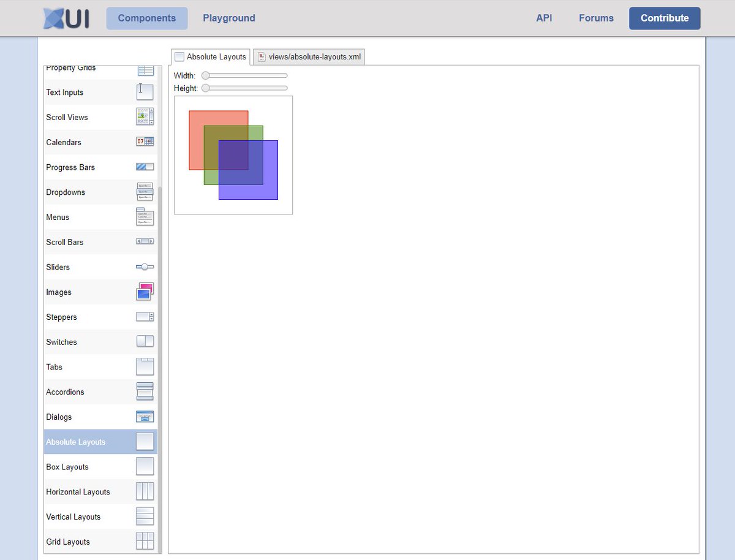Click the Accordions component icon
Screen dimensions: 735x560
click(145, 391)
